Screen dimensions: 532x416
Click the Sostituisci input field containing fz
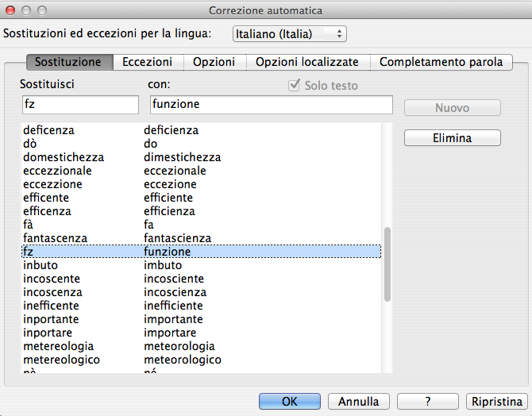coord(80,105)
